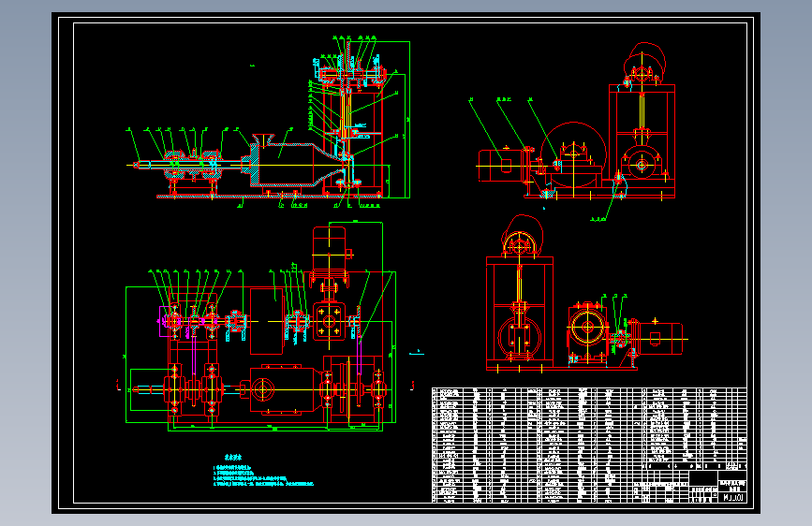Click the drawing number cell in title block
The height and width of the screenshot is (526, 812).
pos(733,498)
